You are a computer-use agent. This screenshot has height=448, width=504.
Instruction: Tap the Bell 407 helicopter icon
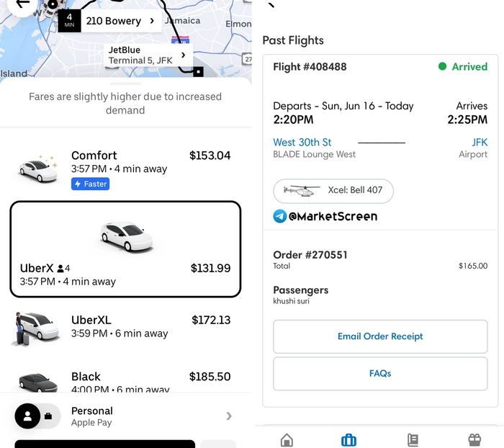pyautogui.click(x=301, y=191)
